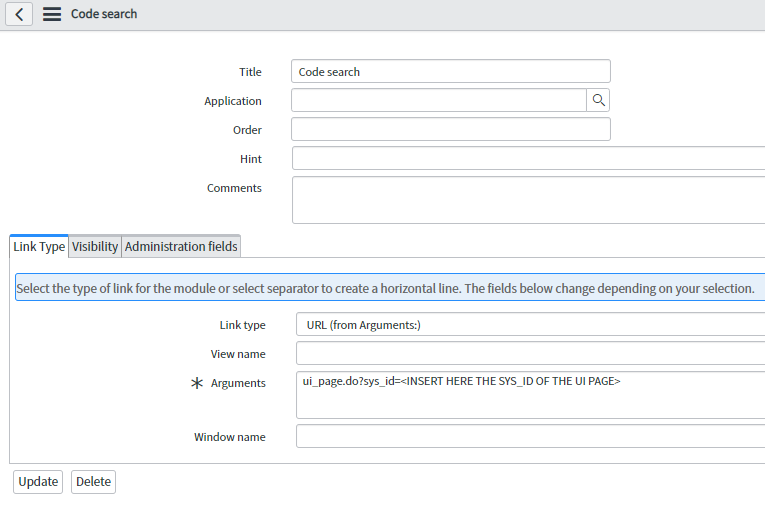Click the Update button
Viewport: 765px width, 506px height.
38,482
